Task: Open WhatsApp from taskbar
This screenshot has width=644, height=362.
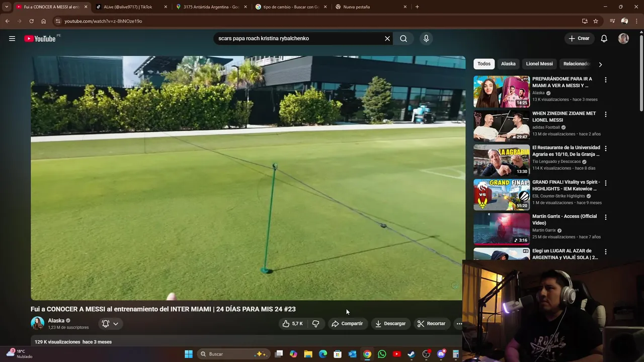Action: [382, 354]
